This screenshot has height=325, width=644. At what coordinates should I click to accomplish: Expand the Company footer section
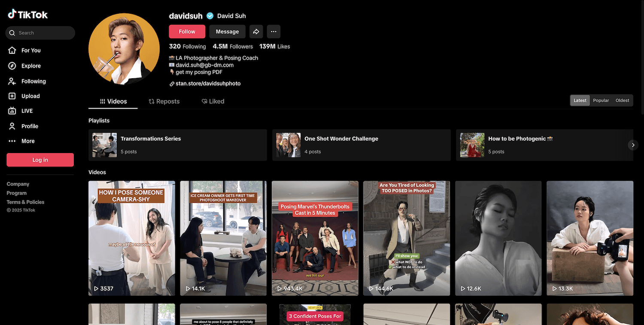click(18, 184)
